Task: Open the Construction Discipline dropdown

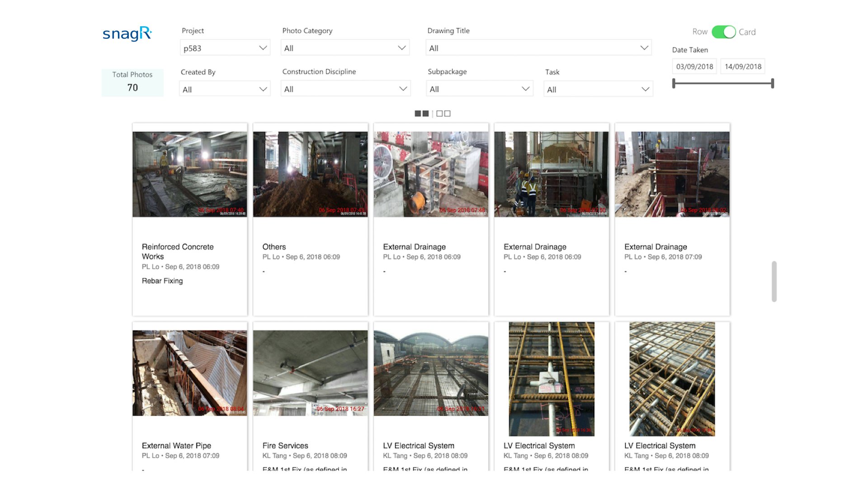Action: point(345,89)
